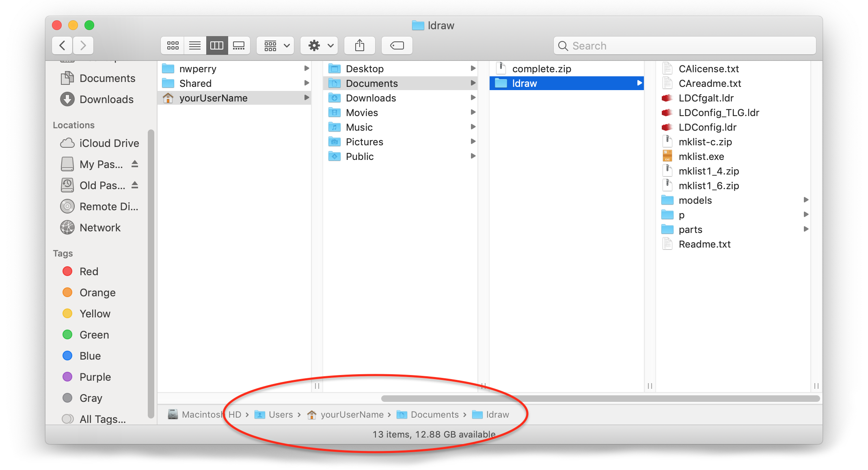Switch to list view mode
Screen dimensions: 868x470
[x=195, y=45]
